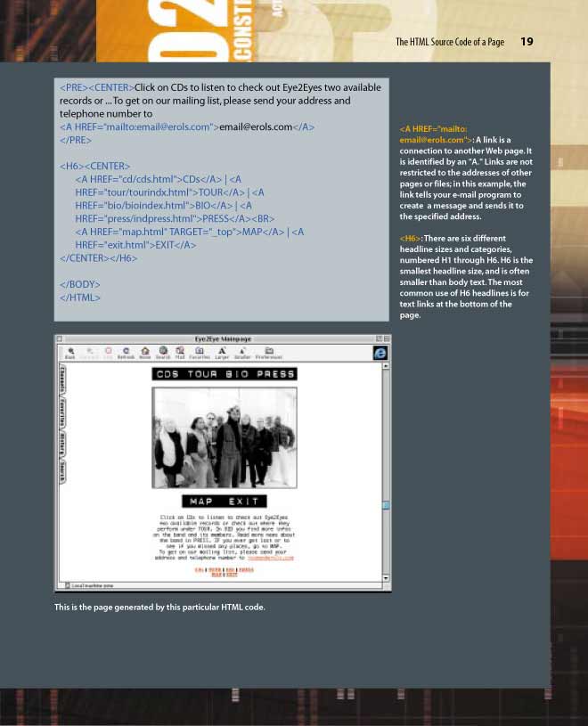Click the band photo in the page
Viewport: 588px width, 726px height.
coord(224,436)
